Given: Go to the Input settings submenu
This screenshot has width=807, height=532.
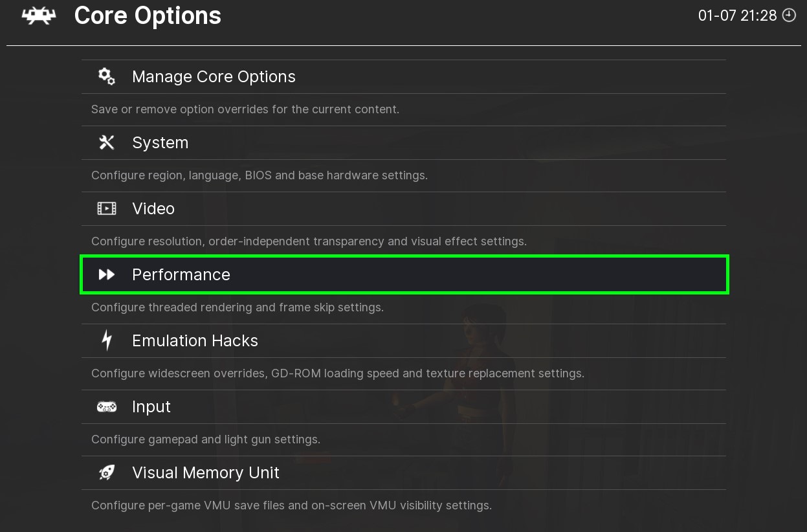Looking at the screenshot, I should [x=151, y=406].
